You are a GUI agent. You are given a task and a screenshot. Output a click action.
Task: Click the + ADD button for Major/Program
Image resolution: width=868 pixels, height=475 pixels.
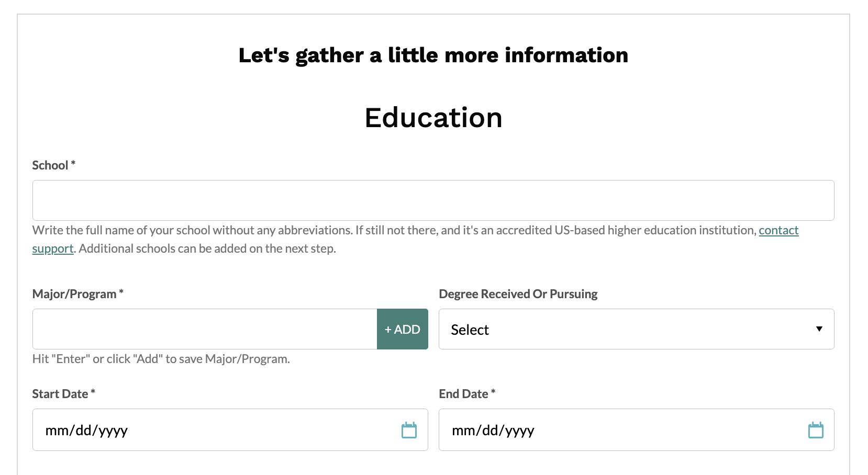click(x=402, y=329)
